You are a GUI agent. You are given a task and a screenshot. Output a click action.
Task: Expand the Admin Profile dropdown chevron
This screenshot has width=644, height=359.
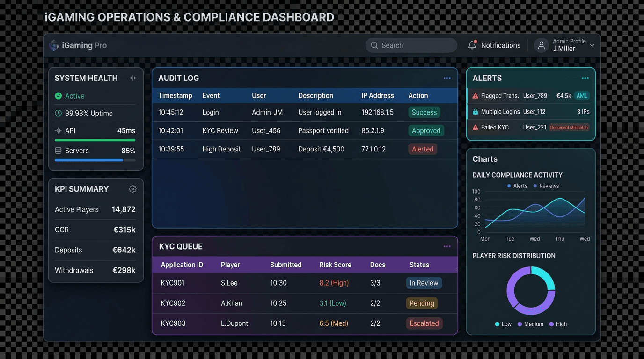pyautogui.click(x=593, y=45)
